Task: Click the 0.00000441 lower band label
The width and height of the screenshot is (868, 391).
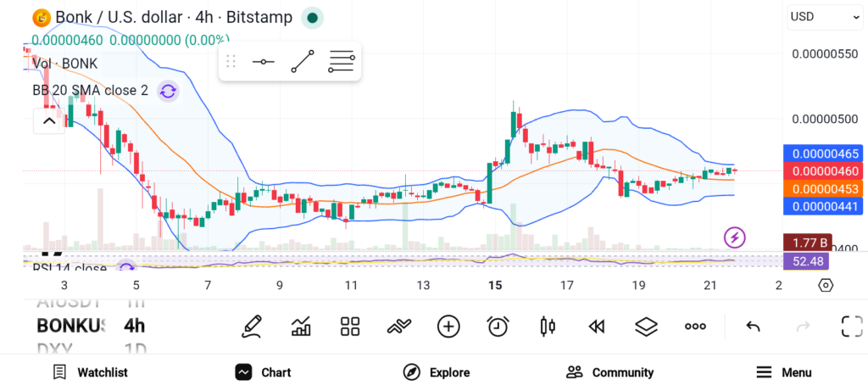Action: [x=822, y=207]
